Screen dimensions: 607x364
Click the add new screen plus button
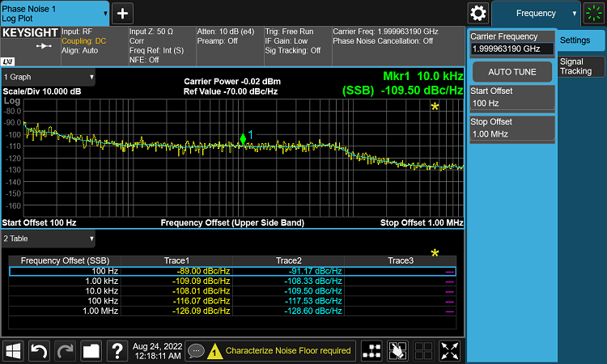pos(122,13)
